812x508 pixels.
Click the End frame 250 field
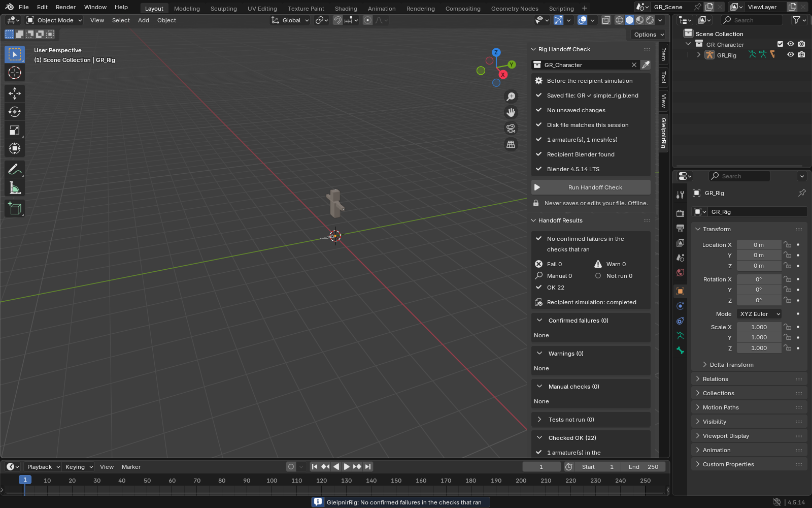point(643,467)
